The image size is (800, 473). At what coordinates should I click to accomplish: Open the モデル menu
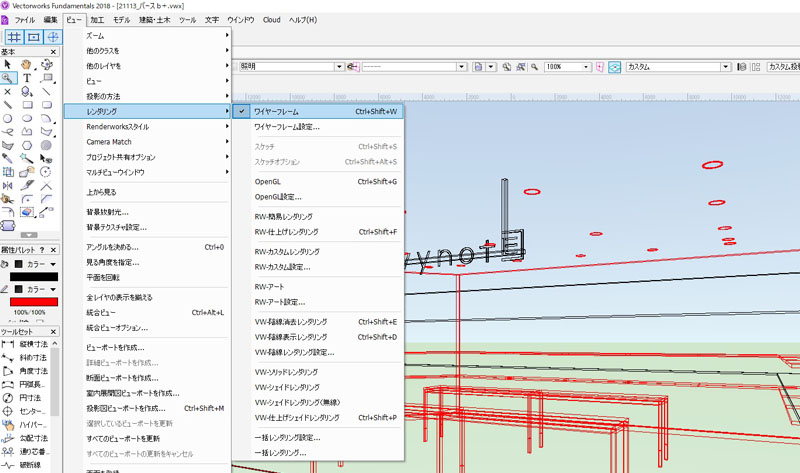(x=122, y=20)
